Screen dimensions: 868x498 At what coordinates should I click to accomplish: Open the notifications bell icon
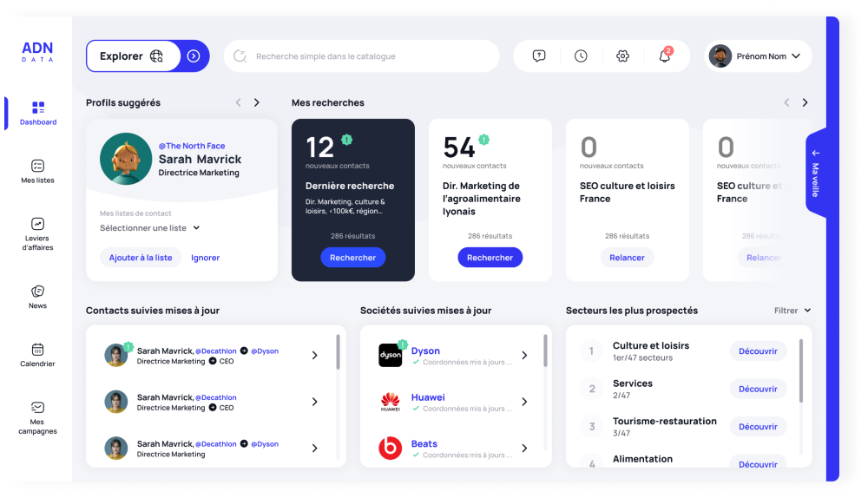pos(664,56)
